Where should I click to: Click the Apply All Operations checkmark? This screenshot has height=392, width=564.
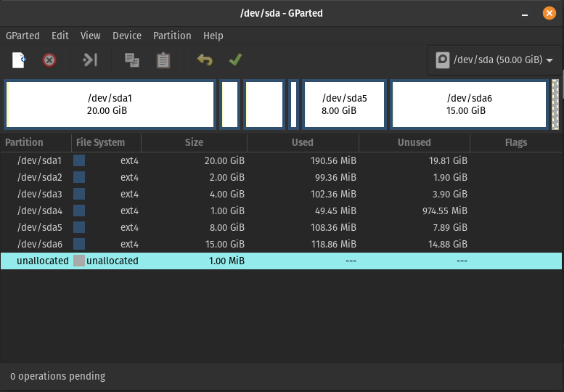tap(235, 60)
